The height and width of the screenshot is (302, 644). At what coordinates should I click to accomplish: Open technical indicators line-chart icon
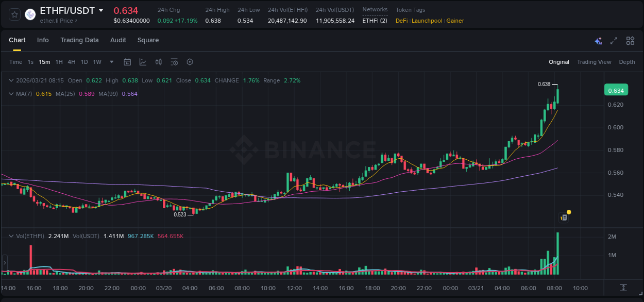tap(143, 62)
